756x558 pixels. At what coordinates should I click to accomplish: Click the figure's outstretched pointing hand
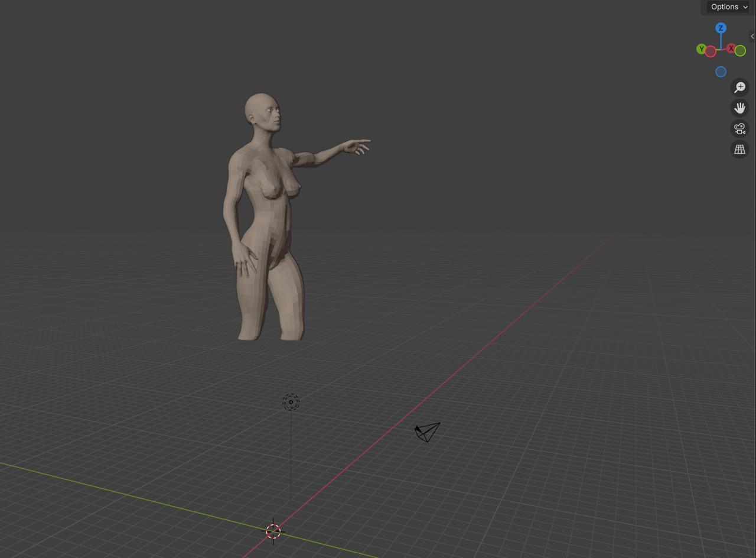(x=359, y=145)
